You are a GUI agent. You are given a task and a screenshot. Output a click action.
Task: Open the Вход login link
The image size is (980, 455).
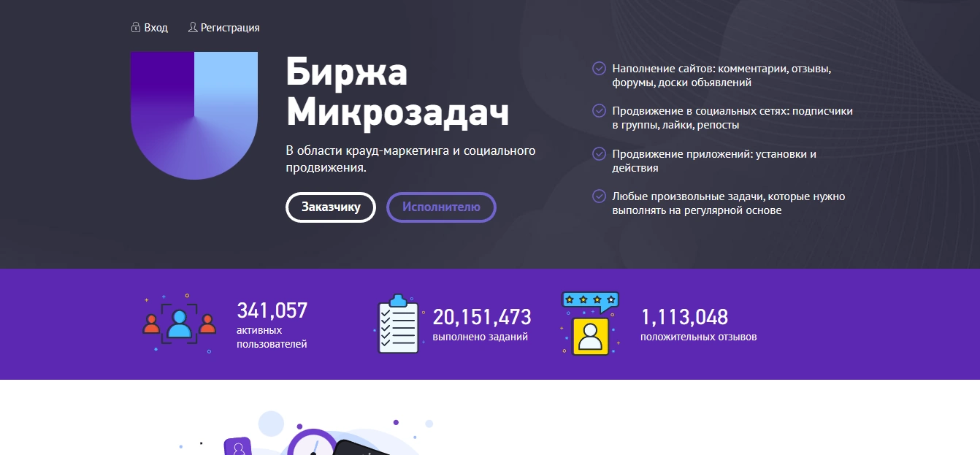(x=156, y=28)
